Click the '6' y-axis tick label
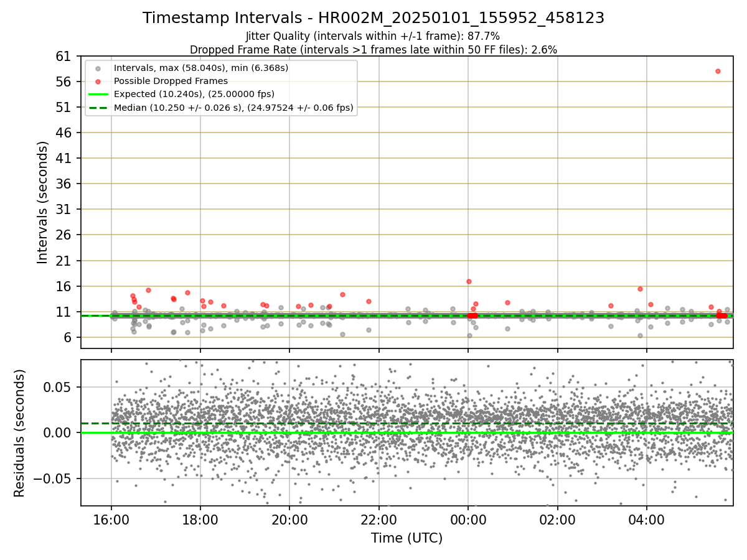 pos(69,338)
